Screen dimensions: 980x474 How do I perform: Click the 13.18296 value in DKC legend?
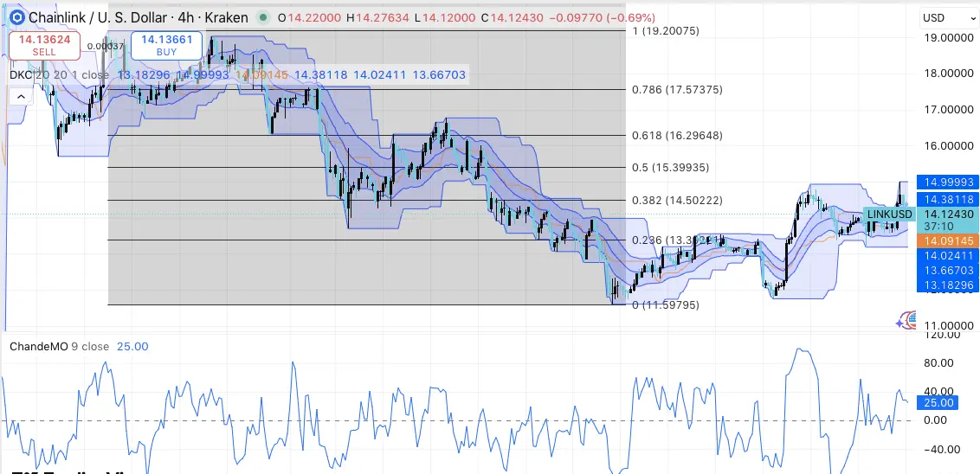(x=144, y=75)
